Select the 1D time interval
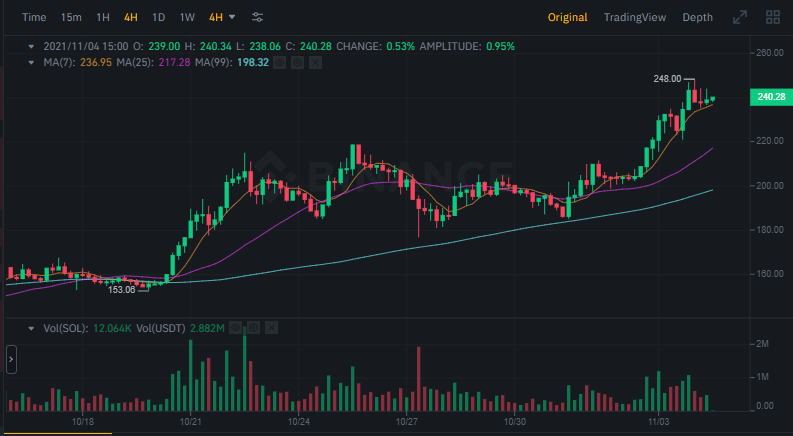Screen dimensions: 793x436 click(x=158, y=18)
